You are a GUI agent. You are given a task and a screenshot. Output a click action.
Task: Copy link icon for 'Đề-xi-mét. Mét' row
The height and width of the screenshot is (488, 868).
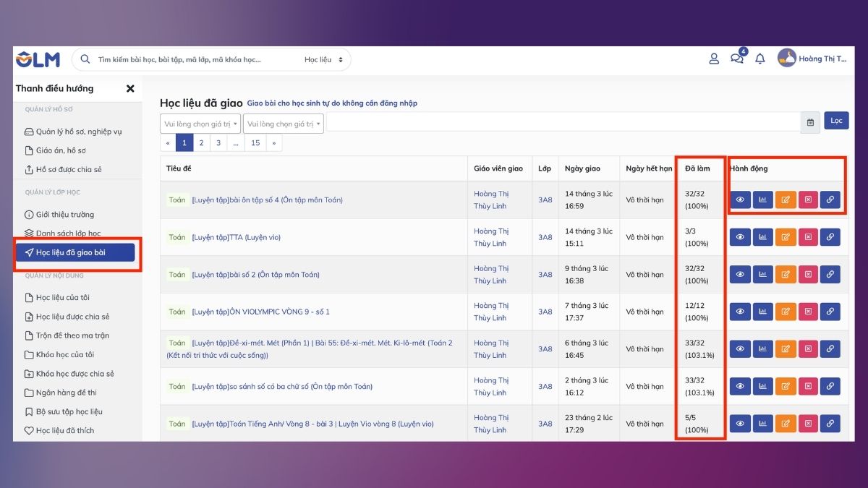(x=830, y=349)
